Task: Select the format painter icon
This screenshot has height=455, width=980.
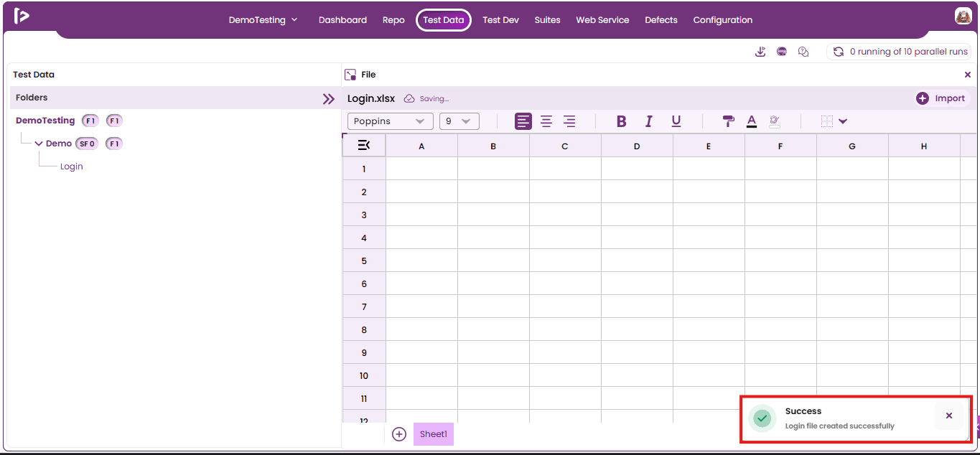Action: 728,121
